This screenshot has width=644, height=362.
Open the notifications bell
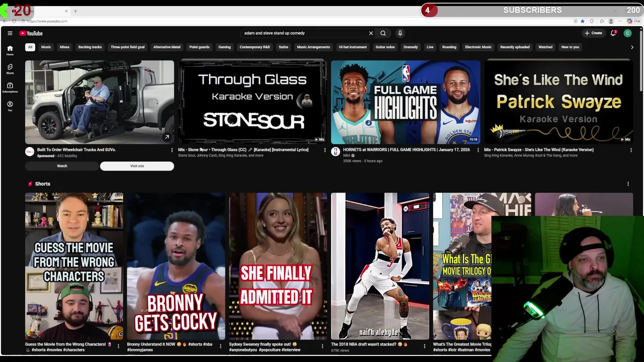[613, 33]
